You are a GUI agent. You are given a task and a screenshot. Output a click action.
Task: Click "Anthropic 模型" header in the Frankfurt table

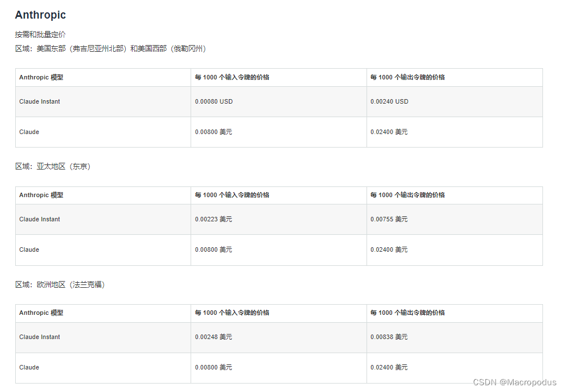coord(41,313)
